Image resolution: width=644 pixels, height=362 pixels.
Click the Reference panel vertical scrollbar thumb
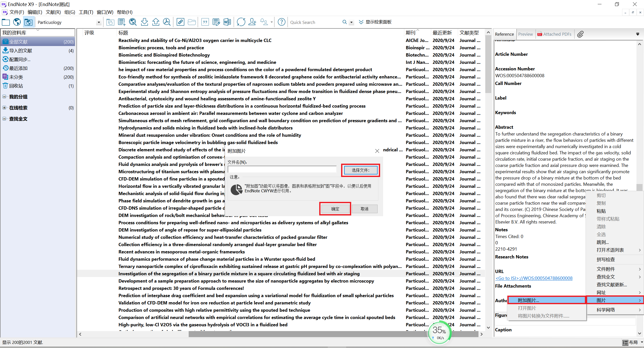(639, 187)
